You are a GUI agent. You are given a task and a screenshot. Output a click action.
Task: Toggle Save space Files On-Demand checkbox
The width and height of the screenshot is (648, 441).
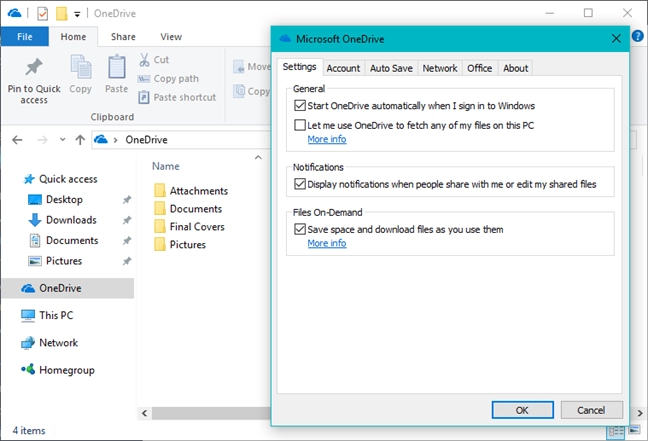(x=300, y=229)
